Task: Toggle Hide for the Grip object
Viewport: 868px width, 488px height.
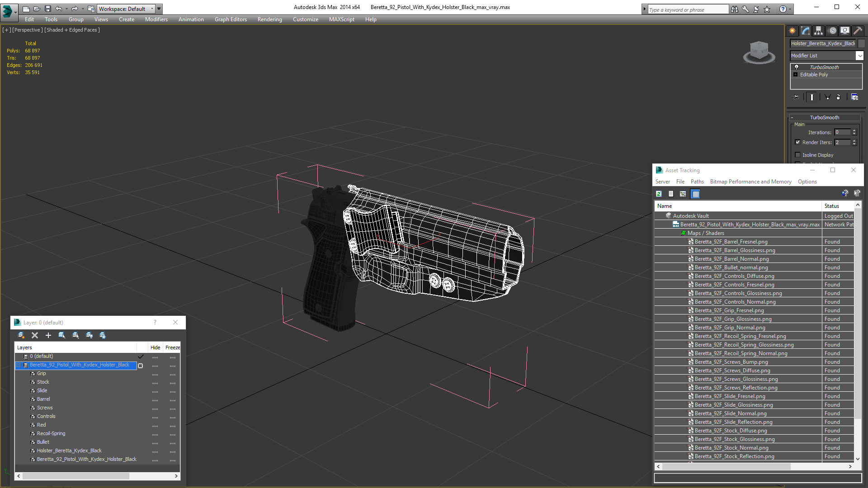Action: [x=155, y=374]
